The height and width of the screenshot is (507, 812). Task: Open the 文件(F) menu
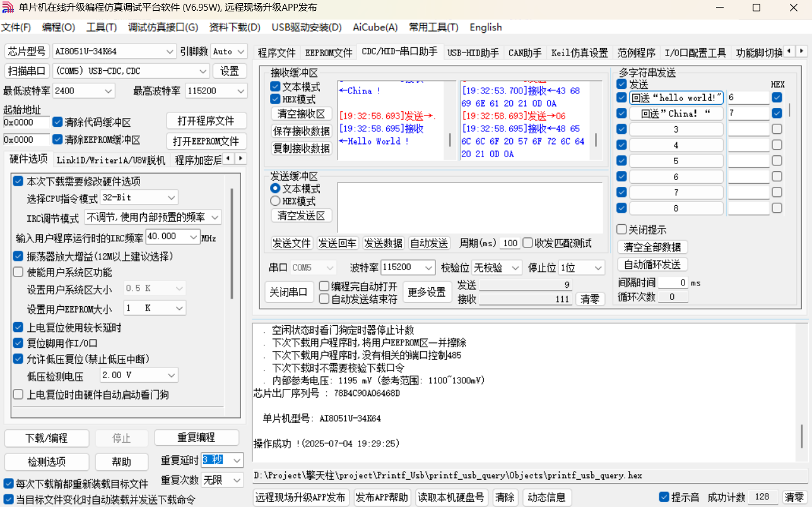coord(16,27)
